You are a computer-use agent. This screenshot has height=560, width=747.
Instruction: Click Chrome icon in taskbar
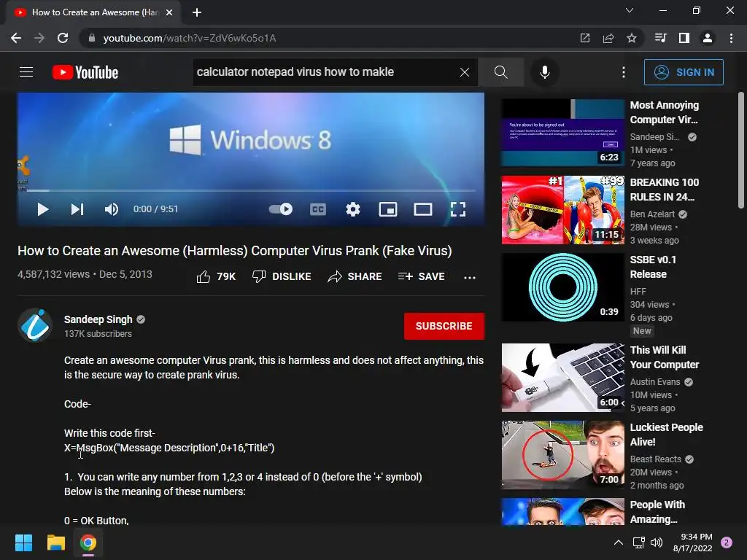pos(88,542)
